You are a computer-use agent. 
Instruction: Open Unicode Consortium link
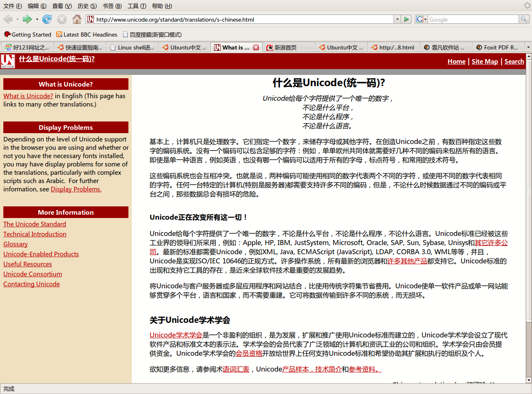32,274
